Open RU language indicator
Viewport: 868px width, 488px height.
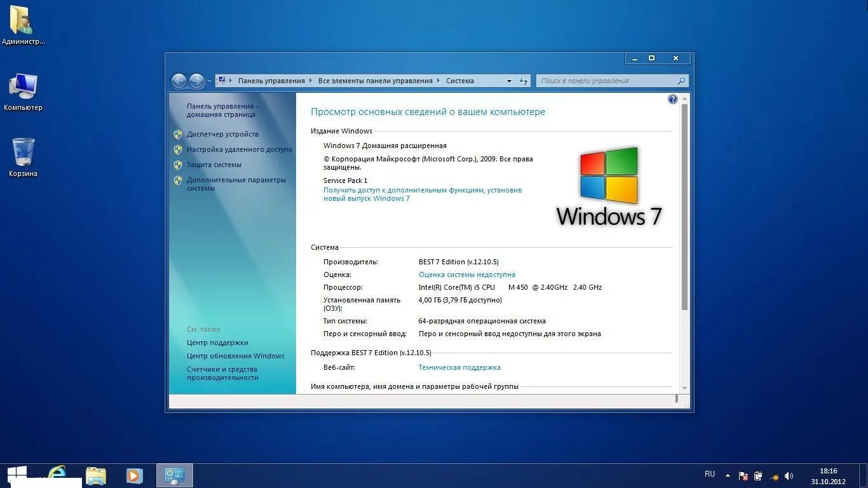point(710,474)
